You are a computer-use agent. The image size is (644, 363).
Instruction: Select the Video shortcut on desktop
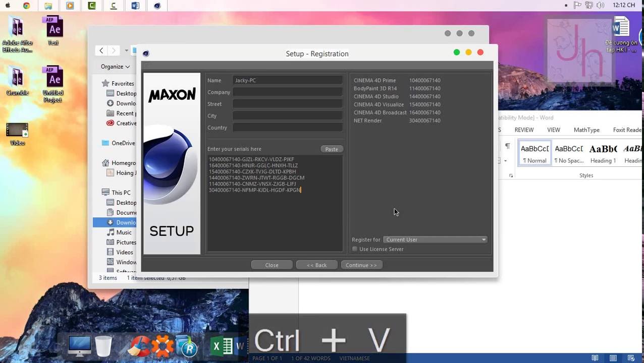click(x=17, y=134)
